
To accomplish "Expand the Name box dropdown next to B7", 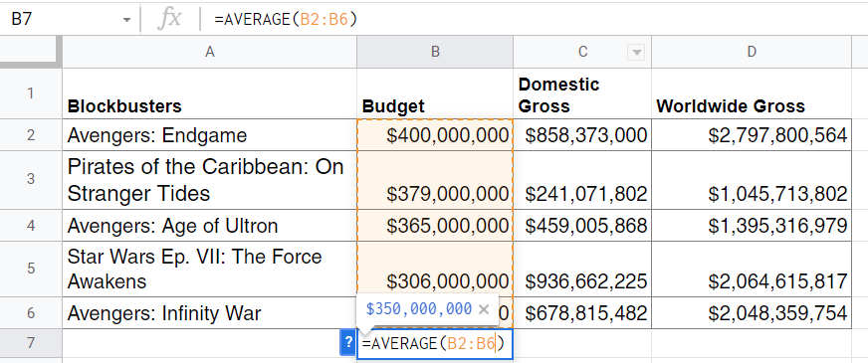I will click(x=127, y=20).
